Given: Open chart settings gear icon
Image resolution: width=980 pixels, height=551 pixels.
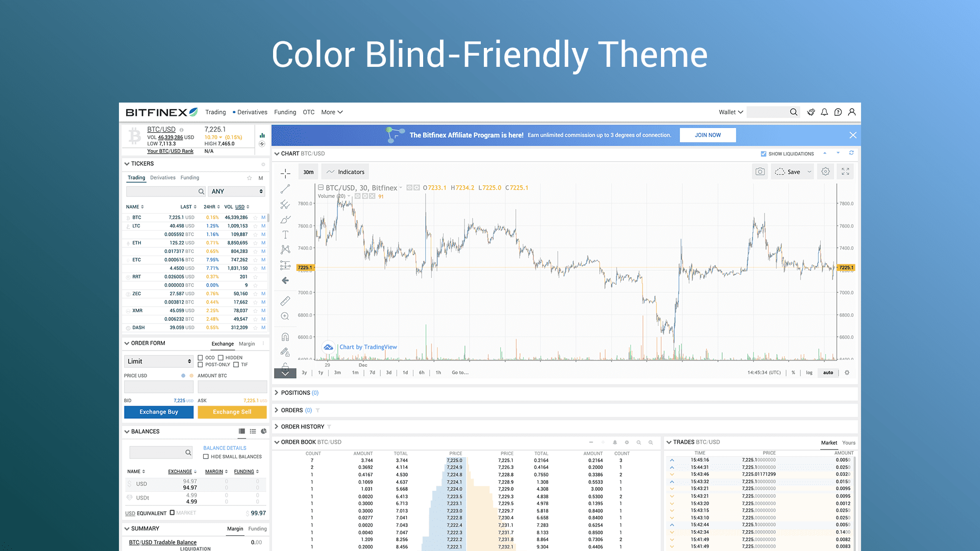Looking at the screenshot, I should 825,172.
